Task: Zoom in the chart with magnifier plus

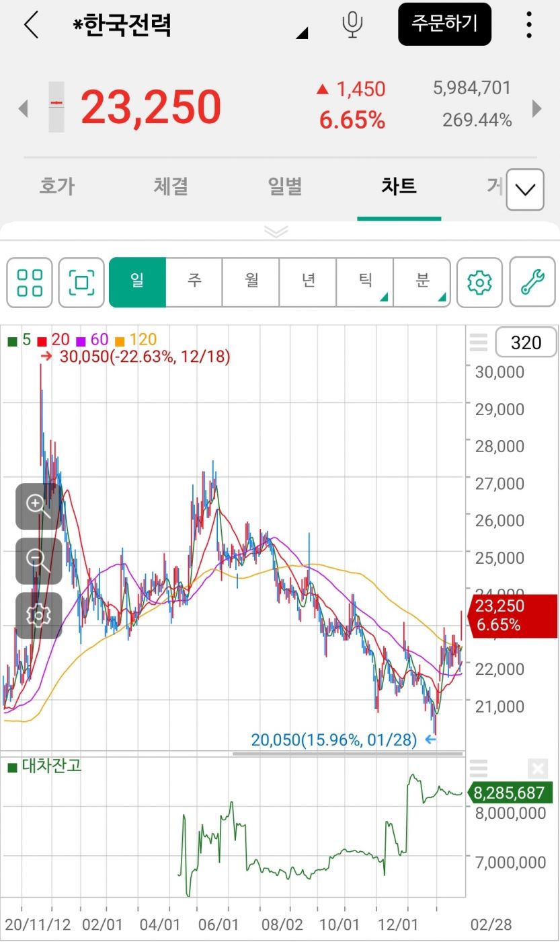Action: click(38, 506)
